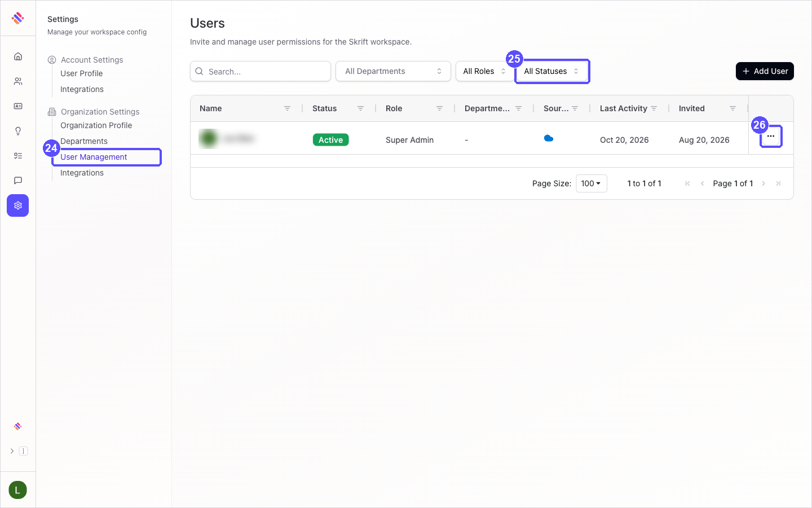Go to first page arrow
The height and width of the screenshot is (508, 812).
[x=687, y=183]
